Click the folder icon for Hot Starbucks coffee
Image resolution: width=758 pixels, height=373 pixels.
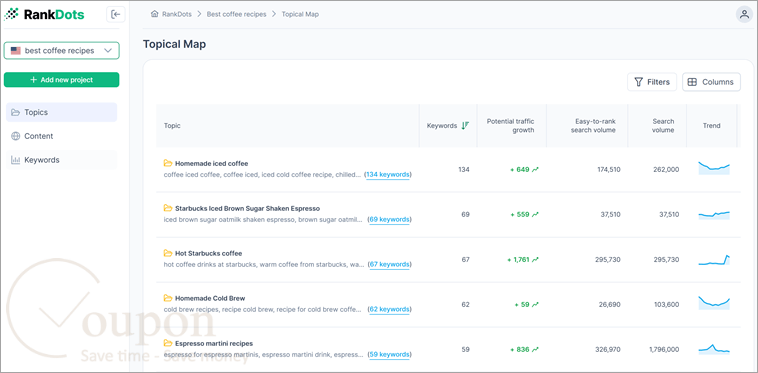(168, 253)
